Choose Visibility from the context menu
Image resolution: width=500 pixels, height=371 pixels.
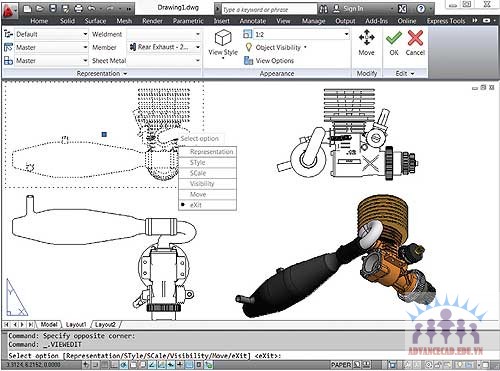pos(208,184)
